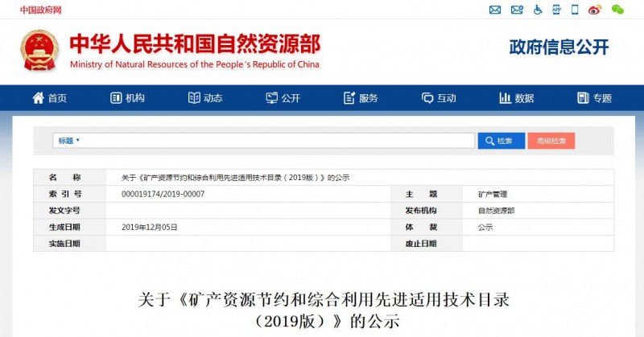The image size is (644, 337).
Task: Open the 公开 navigation item
Action: [x=283, y=97]
